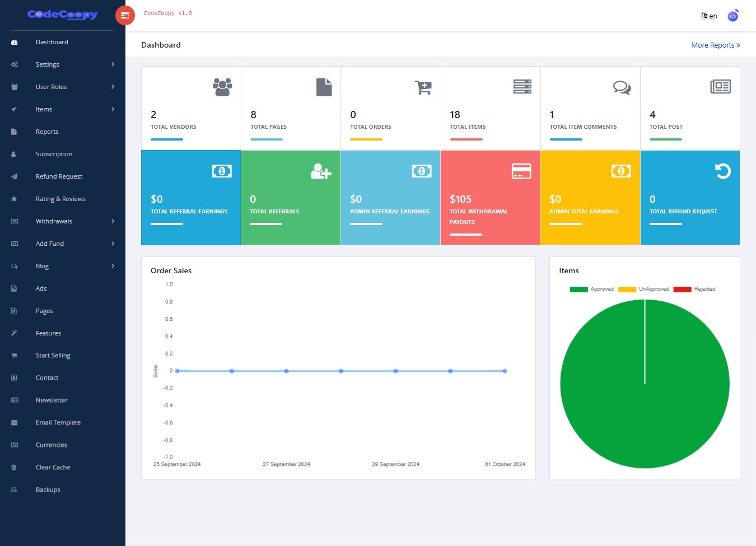Open the user avatar icon in header
This screenshot has width=756, height=546.
tap(733, 16)
